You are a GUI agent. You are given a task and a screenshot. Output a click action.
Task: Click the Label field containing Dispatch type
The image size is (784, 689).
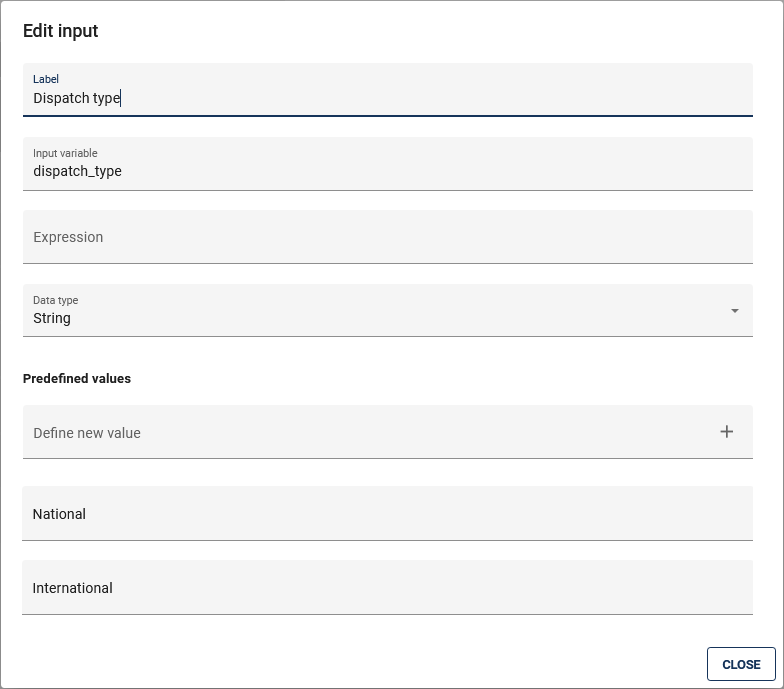tap(388, 90)
